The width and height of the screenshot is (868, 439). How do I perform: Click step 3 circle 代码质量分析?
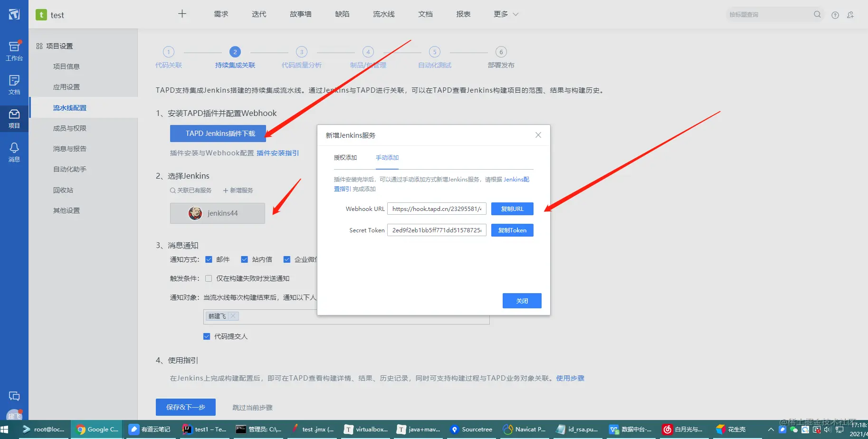coord(302,52)
